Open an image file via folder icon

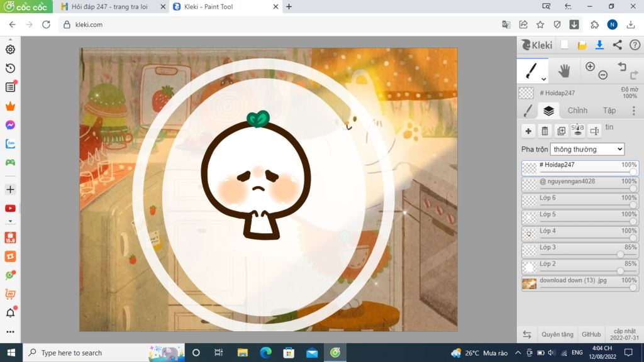pyautogui.click(x=582, y=45)
